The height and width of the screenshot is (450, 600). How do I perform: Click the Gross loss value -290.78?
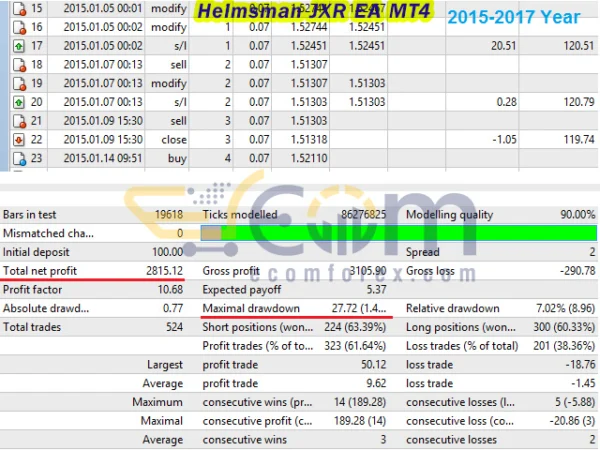point(578,271)
